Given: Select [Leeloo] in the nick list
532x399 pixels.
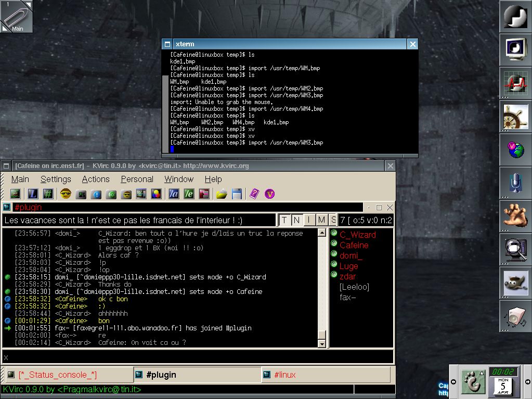Looking at the screenshot, I should [354, 287].
